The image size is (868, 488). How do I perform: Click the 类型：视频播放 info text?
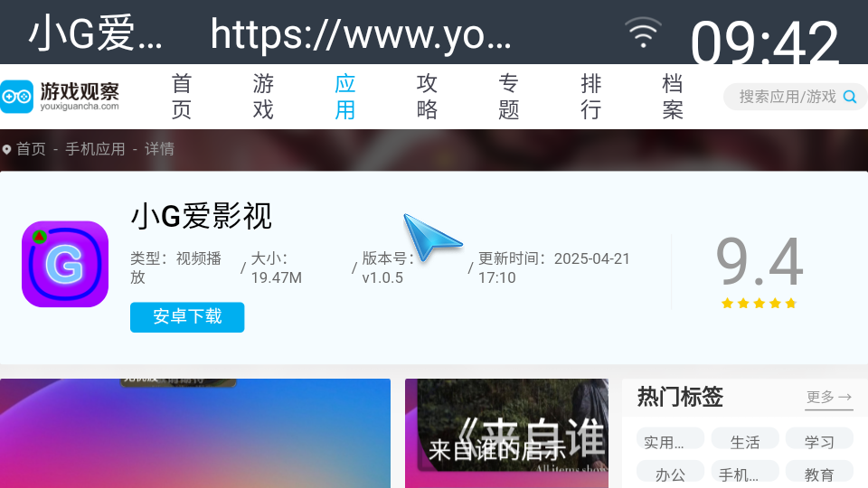click(x=176, y=267)
